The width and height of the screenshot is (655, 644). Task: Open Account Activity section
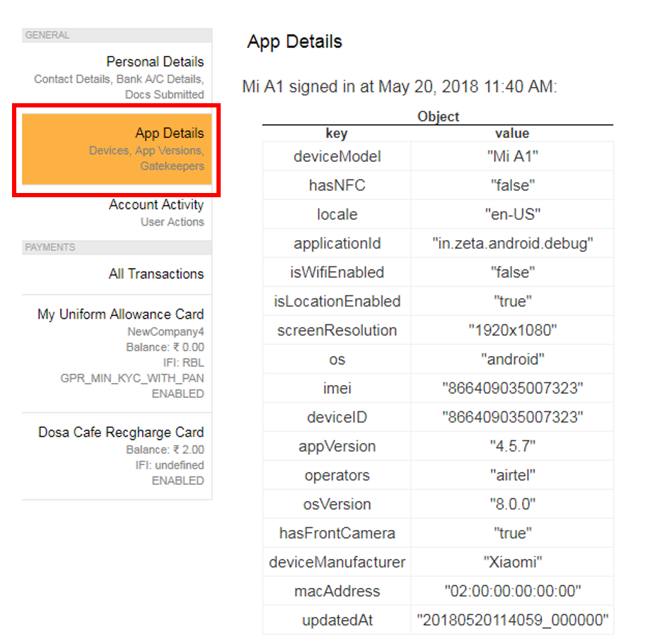[117, 213]
